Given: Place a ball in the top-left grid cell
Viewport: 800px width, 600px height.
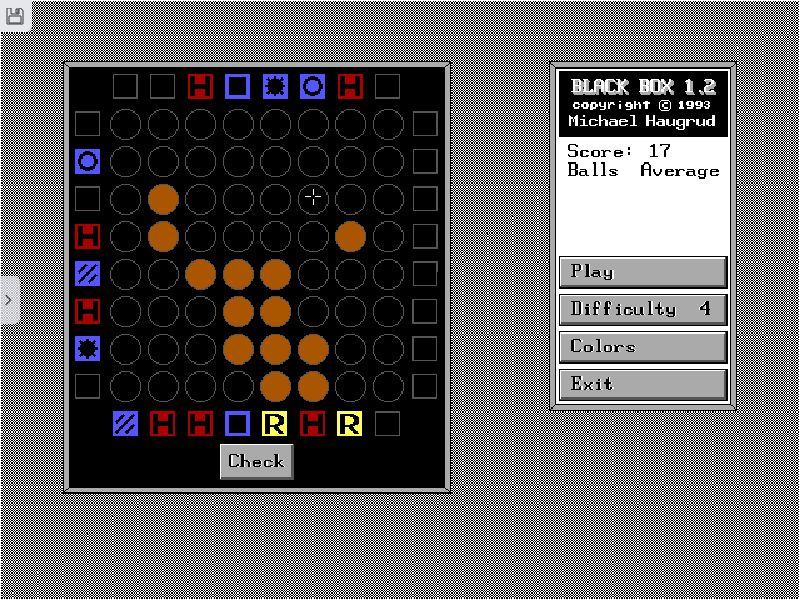Looking at the screenshot, I should tap(125, 124).
